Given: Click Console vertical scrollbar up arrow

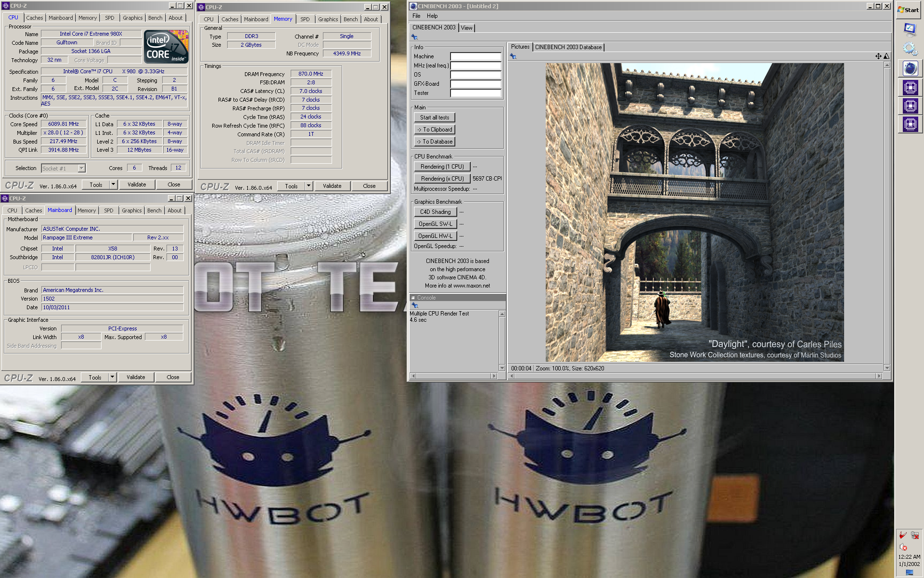Looking at the screenshot, I should (x=502, y=314).
